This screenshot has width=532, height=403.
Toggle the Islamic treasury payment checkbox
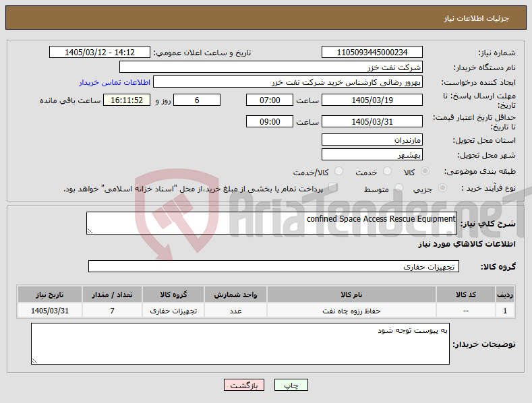click(333, 187)
